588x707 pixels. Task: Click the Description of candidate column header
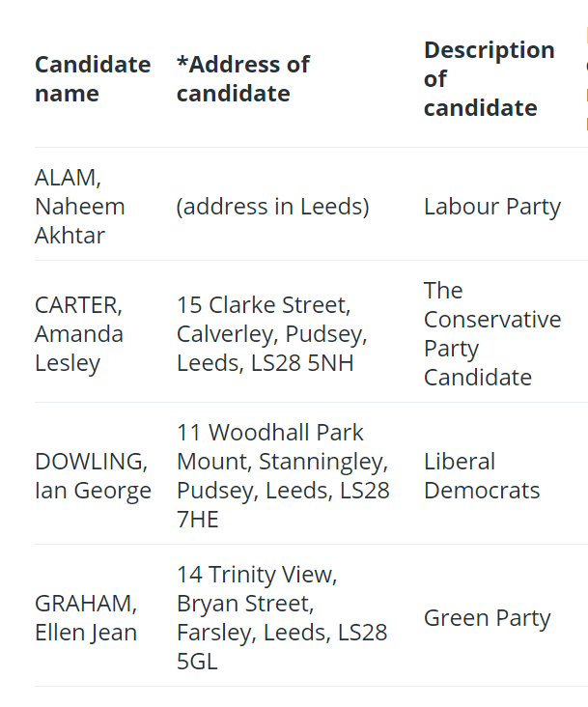coord(489,79)
